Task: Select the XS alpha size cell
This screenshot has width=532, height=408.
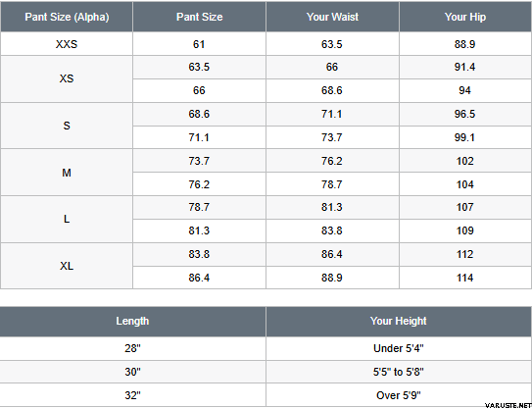Action: click(x=67, y=78)
